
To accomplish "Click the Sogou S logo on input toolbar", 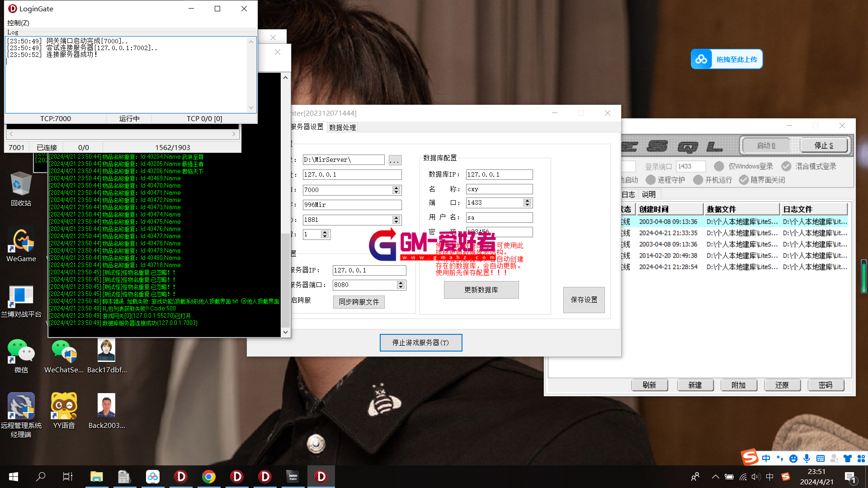I will click(x=750, y=457).
